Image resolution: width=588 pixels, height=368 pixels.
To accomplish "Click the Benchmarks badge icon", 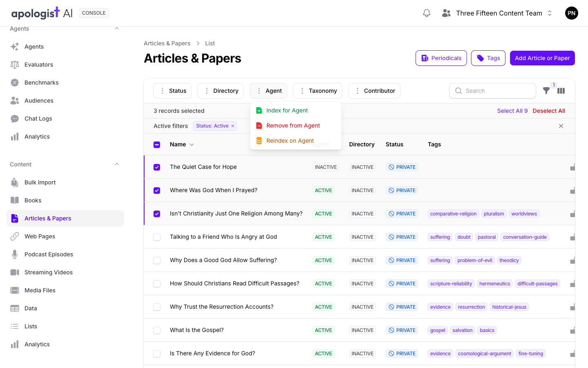I will click(x=15, y=83).
